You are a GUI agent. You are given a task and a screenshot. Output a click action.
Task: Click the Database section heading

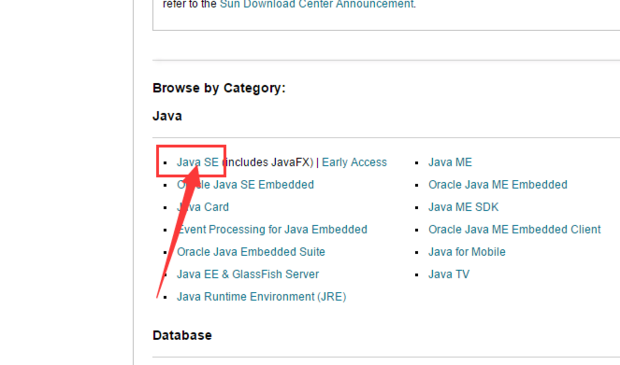click(x=182, y=335)
